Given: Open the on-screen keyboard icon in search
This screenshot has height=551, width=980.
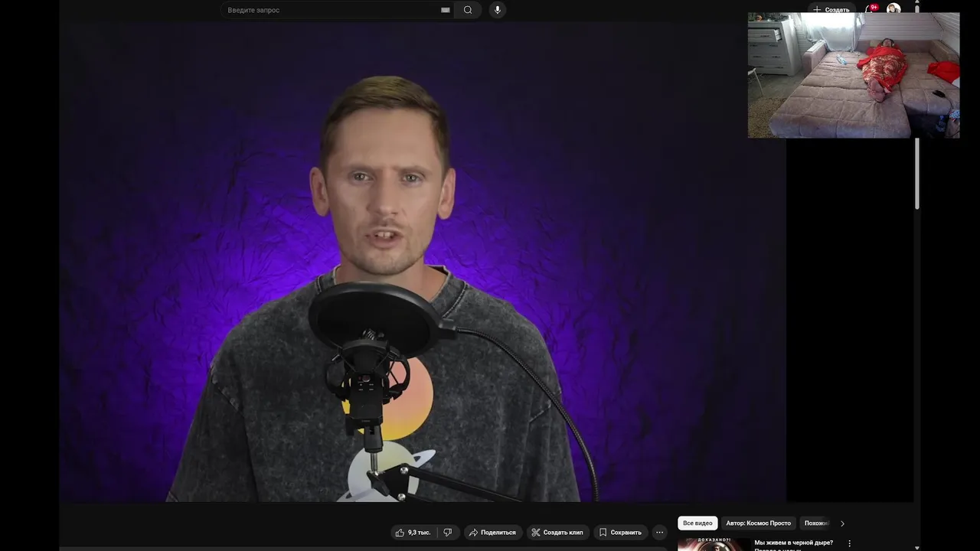Looking at the screenshot, I should pyautogui.click(x=445, y=10).
